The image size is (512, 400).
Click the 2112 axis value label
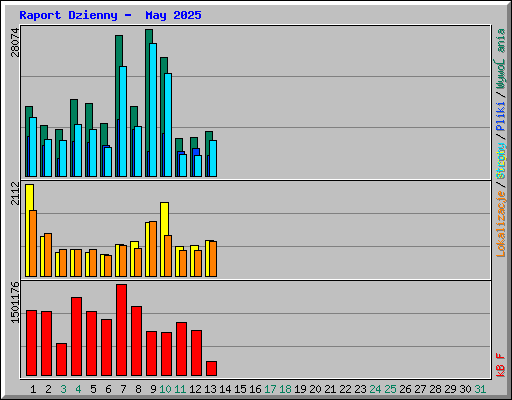pos(15,193)
